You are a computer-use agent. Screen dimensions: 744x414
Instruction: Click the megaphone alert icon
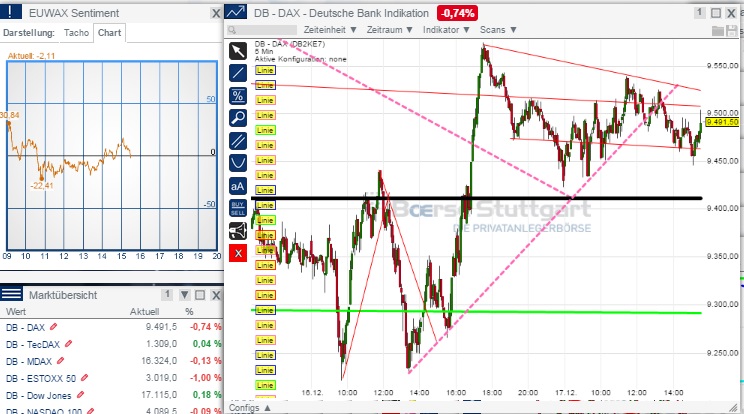coord(238,230)
